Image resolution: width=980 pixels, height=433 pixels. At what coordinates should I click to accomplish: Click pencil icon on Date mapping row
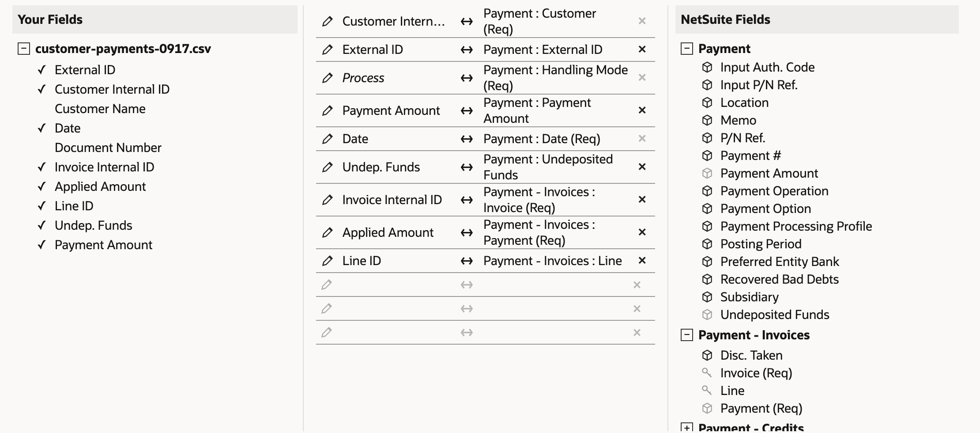coord(327,139)
